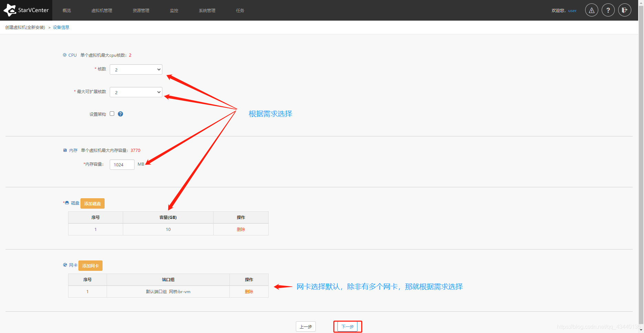Proceed with 下一步 button

coord(347,326)
